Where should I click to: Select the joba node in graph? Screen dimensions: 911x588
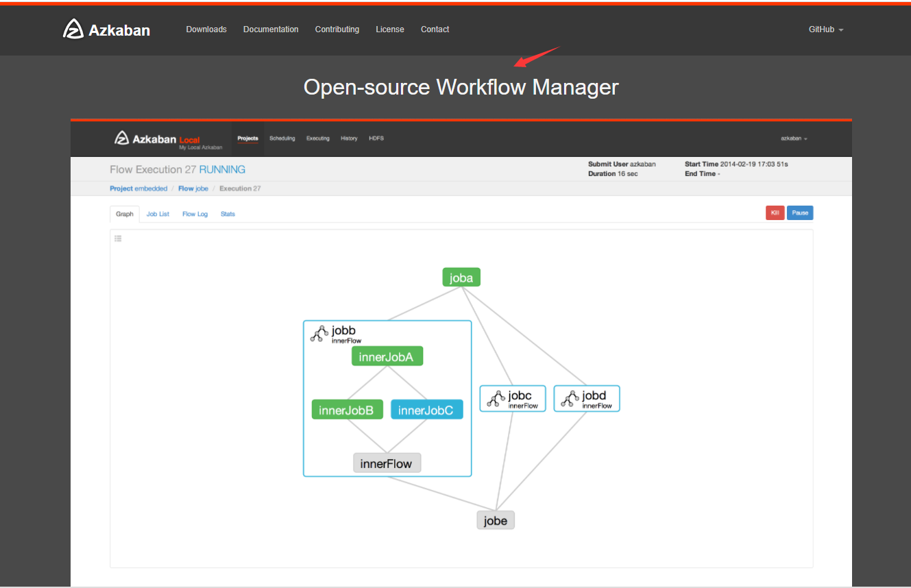coord(461,278)
